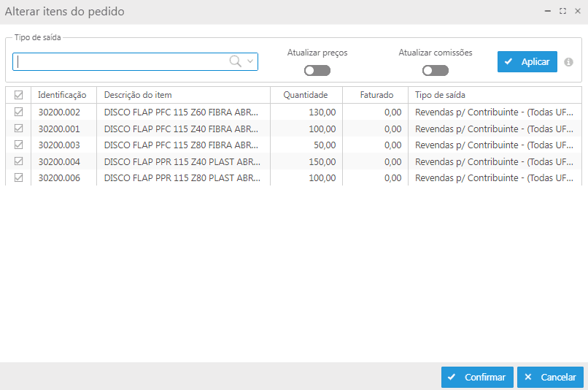Minimize the Alterar itens do pedido dialog

coord(548,11)
